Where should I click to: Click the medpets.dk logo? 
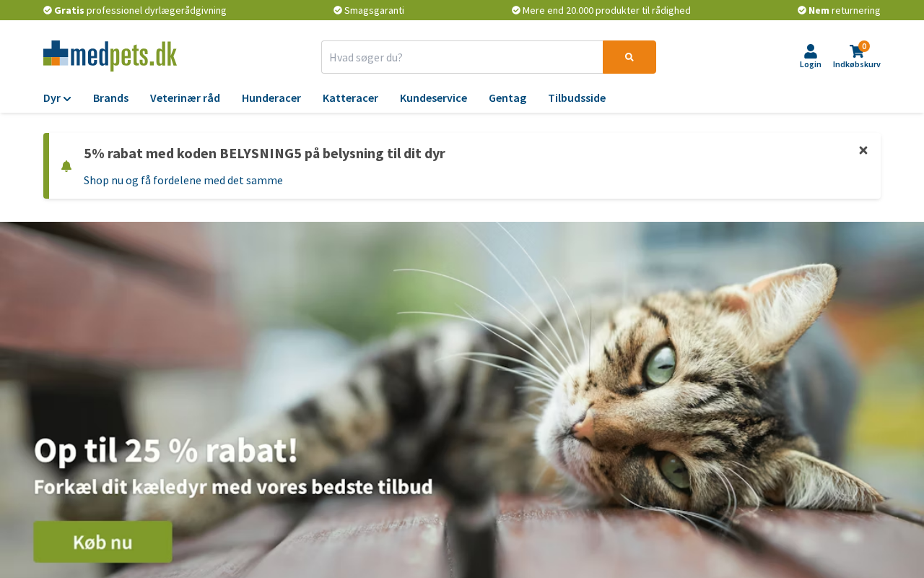[x=110, y=56]
